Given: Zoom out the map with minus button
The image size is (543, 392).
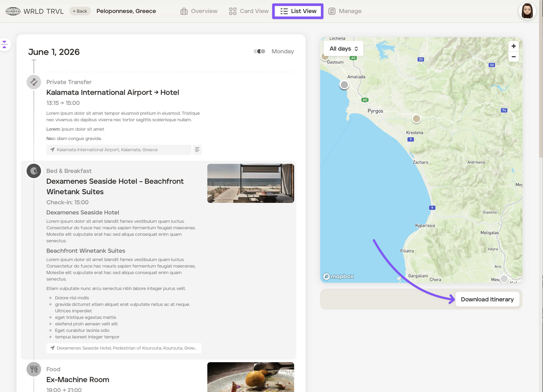Looking at the screenshot, I should pyautogui.click(x=513, y=57).
